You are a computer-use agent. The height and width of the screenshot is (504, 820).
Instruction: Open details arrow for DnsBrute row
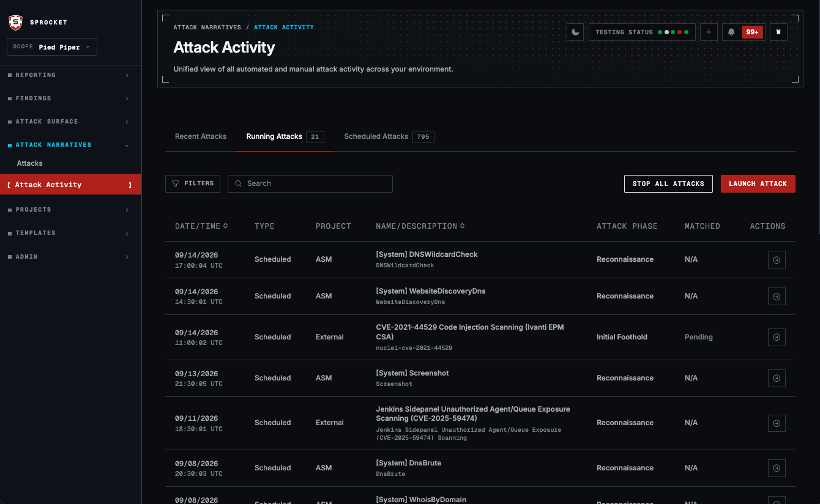[x=777, y=468]
